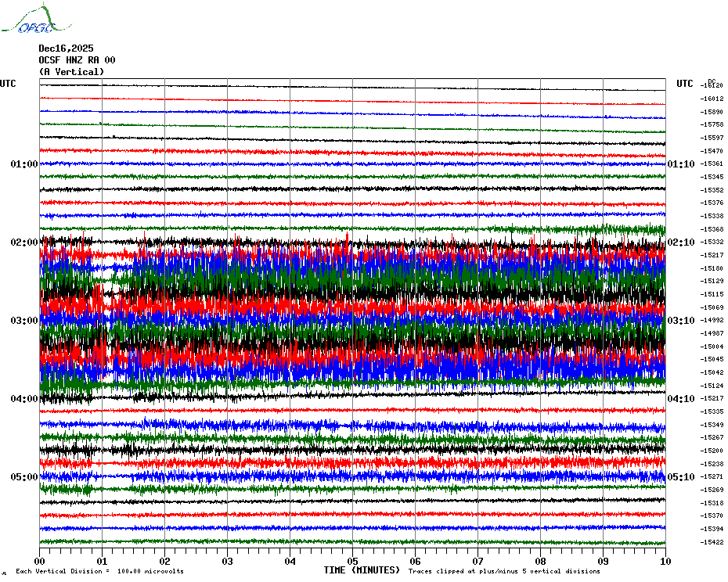The image size is (728, 582).
Task: Click the "01:10" end-time label
Action: tap(681, 163)
